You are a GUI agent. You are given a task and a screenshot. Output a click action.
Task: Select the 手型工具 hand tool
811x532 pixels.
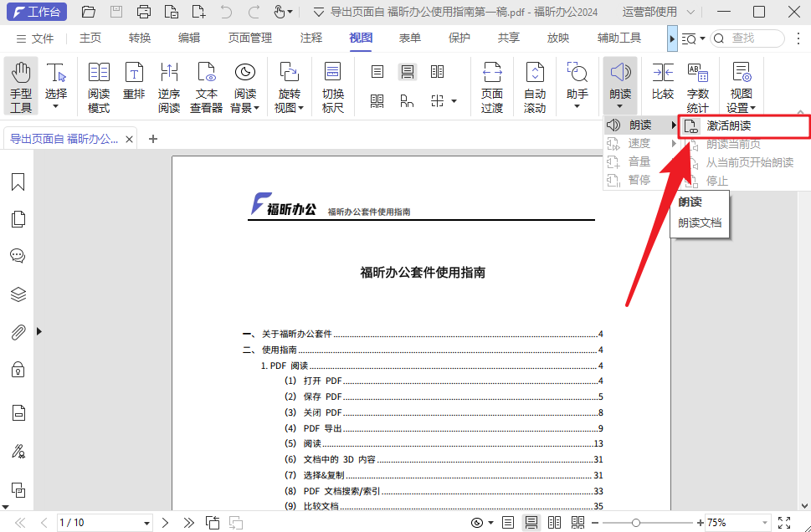pyautogui.click(x=20, y=84)
